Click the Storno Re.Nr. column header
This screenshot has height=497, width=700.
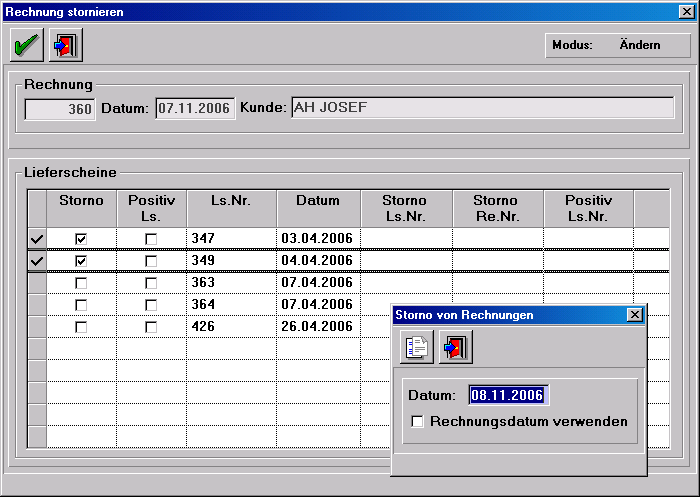tap(497, 207)
